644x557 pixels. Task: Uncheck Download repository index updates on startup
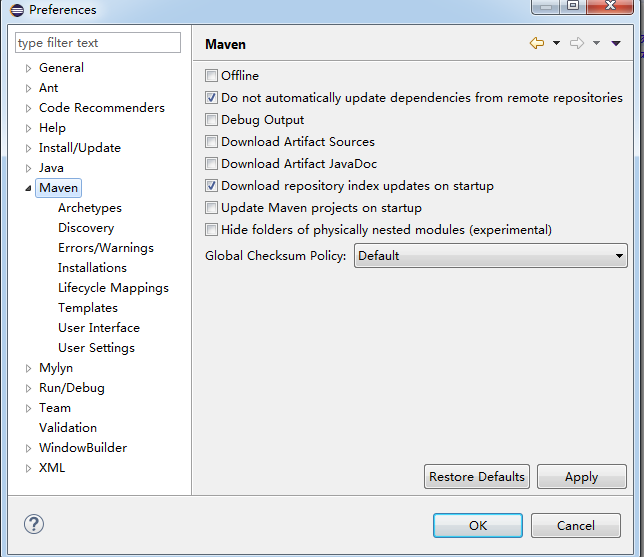(211, 186)
